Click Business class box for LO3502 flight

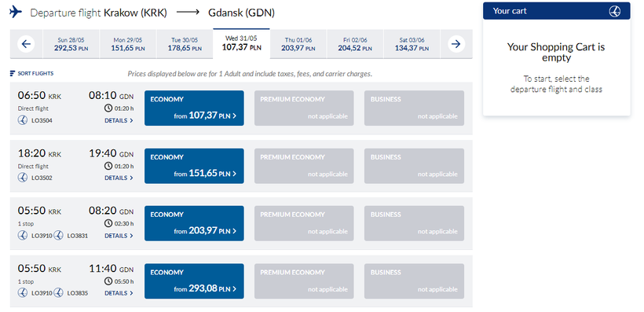pyautogui.click(x=414, y=166)
